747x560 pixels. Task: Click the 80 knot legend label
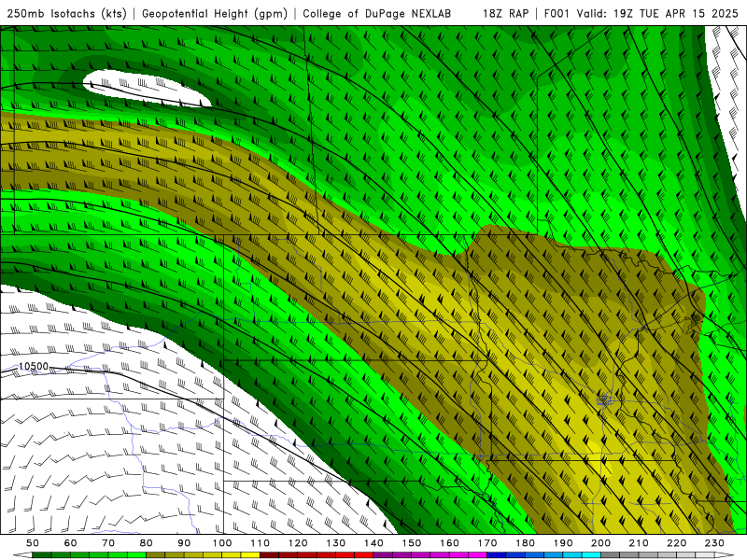point(147,543)
